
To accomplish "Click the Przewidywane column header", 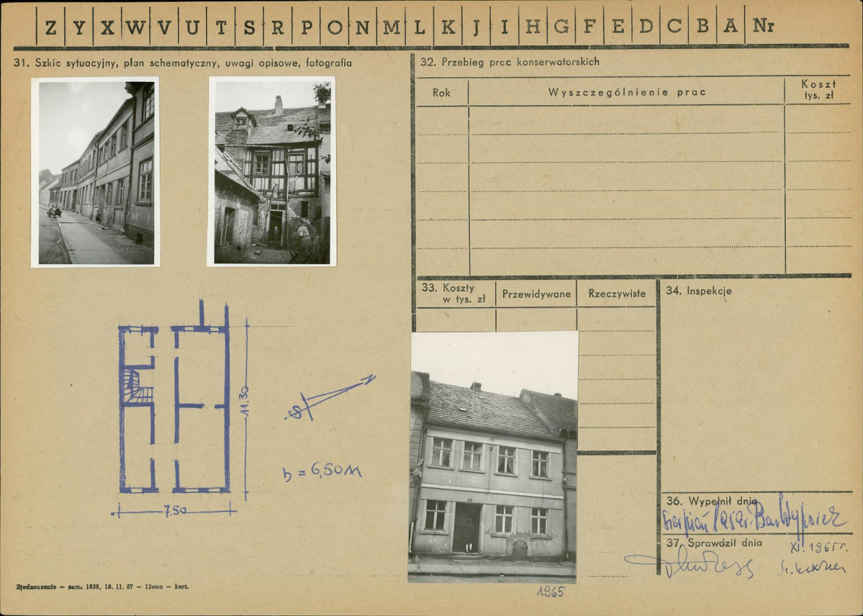I will click(536, 294).
